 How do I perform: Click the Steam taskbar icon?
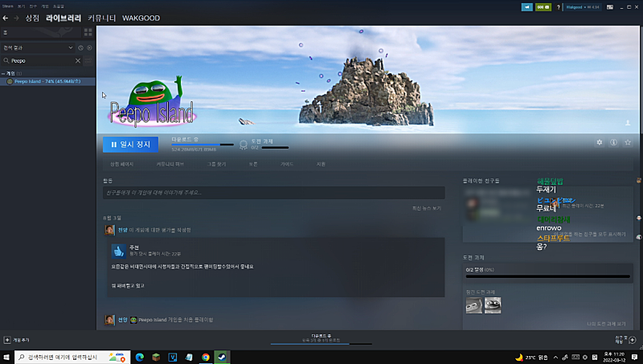[222, 357]
